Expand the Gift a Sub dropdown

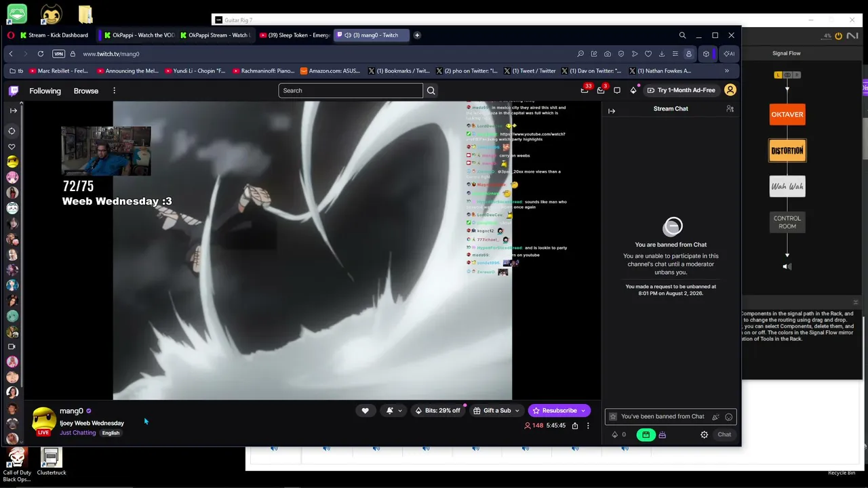517,411
